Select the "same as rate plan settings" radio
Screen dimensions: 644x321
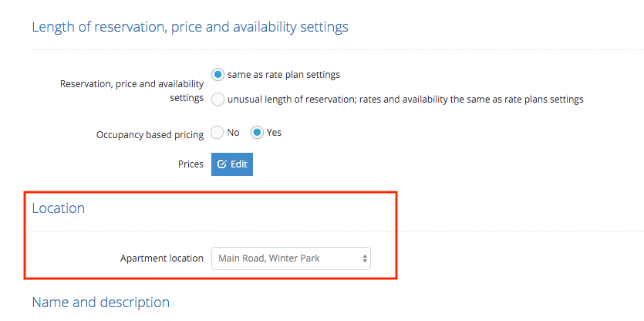click(217, 75)
